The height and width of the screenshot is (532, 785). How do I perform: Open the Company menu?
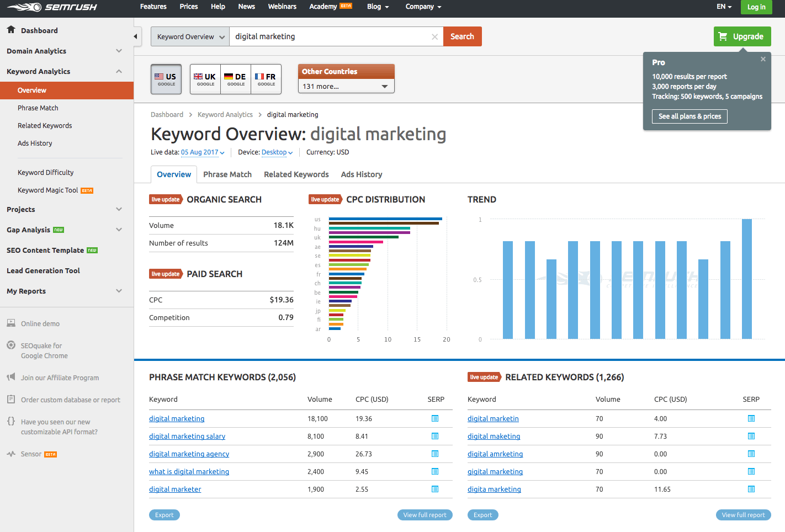(423, 7)
